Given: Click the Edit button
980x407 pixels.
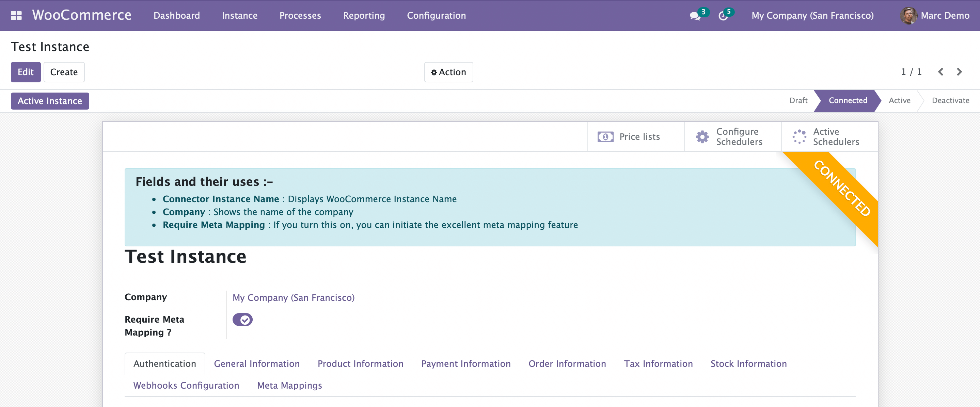Looking at the screenshot, I should coord(26,72).
